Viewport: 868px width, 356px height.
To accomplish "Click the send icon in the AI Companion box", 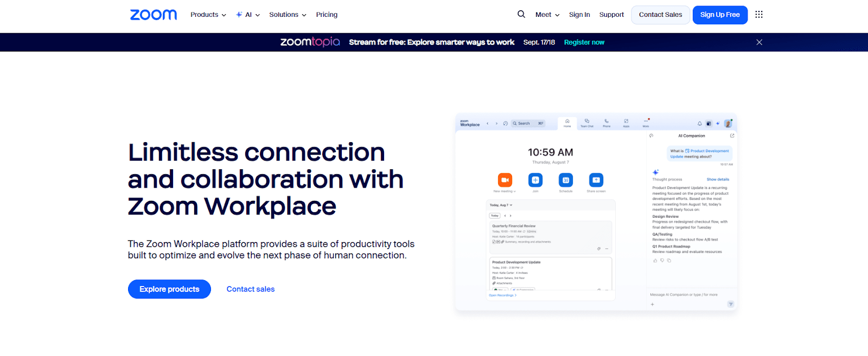I will pos(731,304).
